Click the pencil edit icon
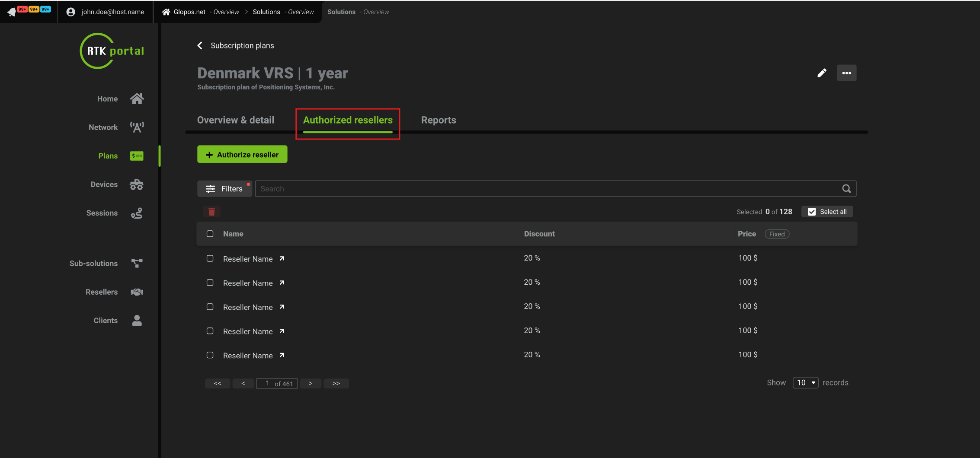The image size is (980, 458). (x=822, y=73)
